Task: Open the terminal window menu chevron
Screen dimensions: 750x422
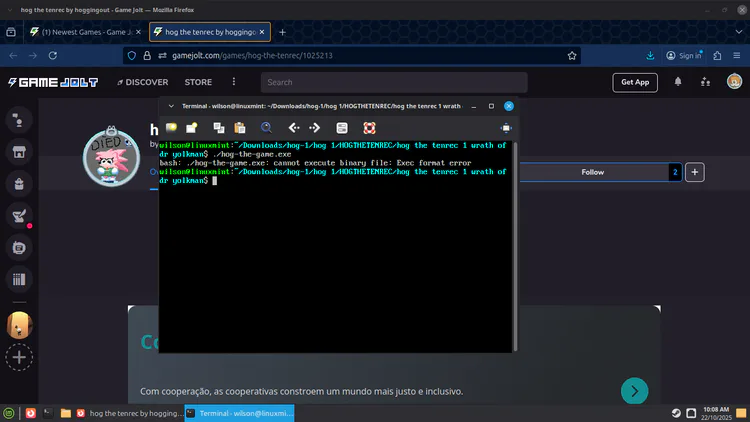Action: pos(171,106)
